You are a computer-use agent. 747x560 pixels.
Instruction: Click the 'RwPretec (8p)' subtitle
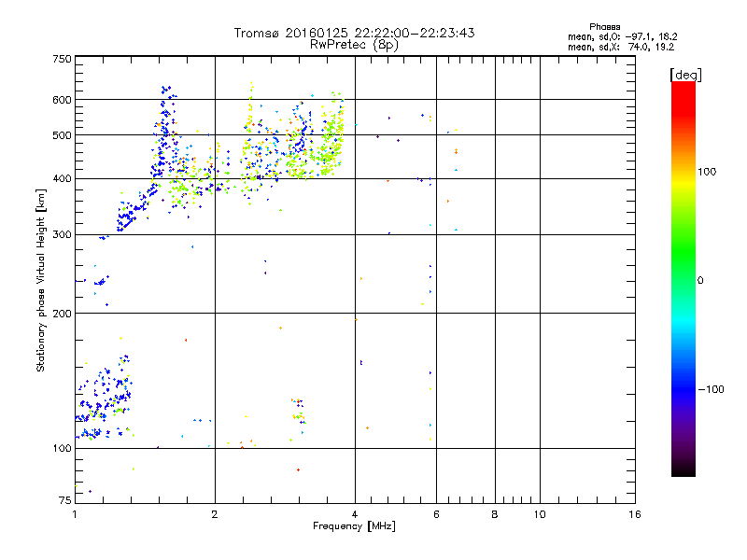[x=354, y=45]
